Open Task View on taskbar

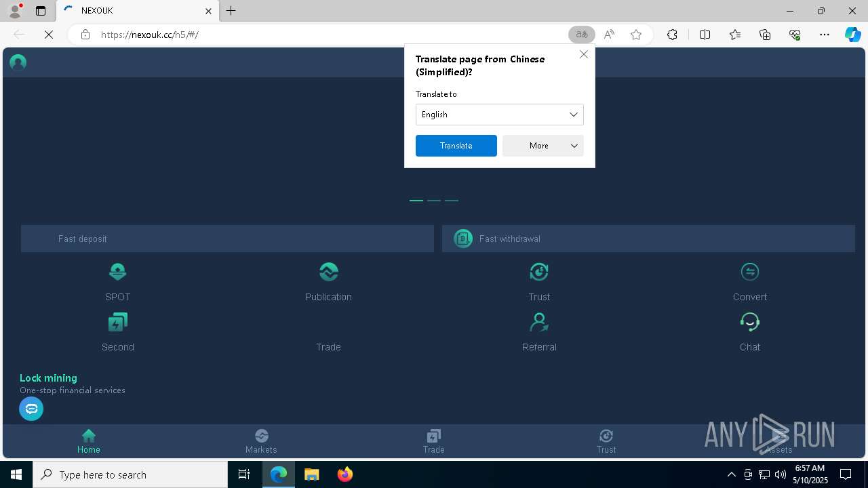point(244,474)
